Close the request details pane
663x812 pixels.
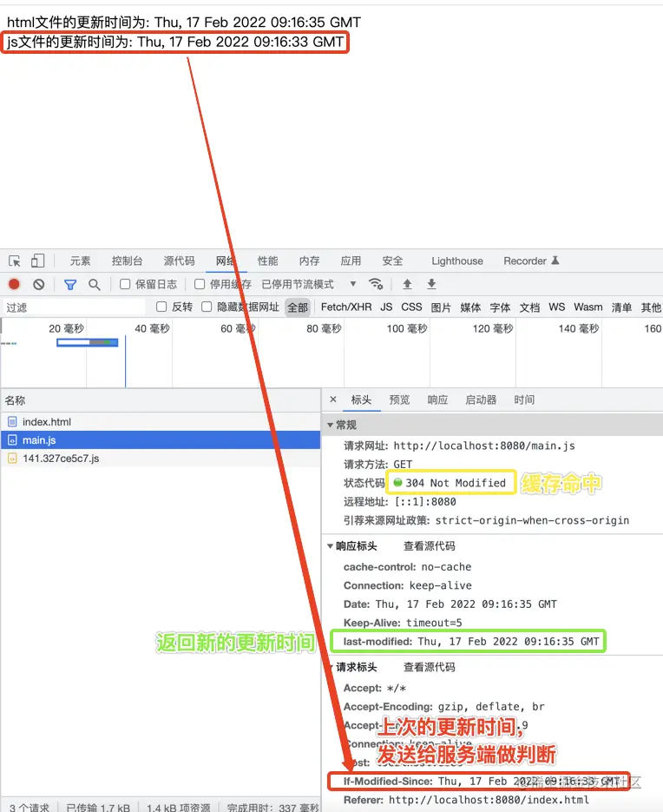pos(333,399)
